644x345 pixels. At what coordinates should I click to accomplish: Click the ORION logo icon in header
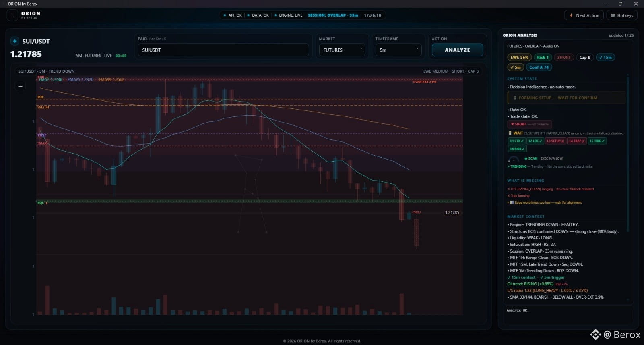click(x=12, y=15)
